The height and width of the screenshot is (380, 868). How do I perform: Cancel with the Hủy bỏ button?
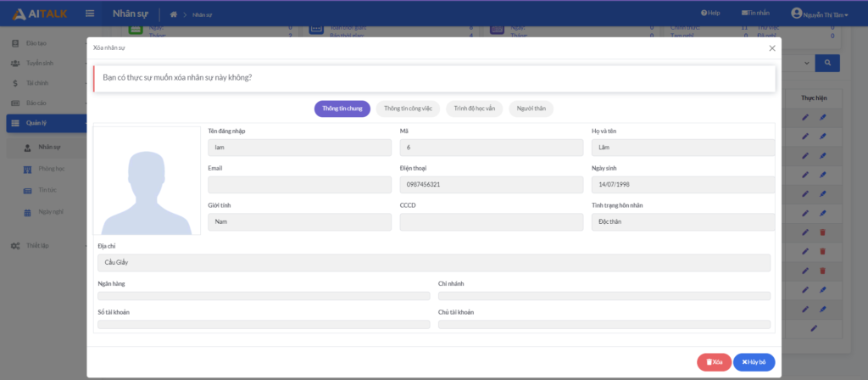[754, 362]
